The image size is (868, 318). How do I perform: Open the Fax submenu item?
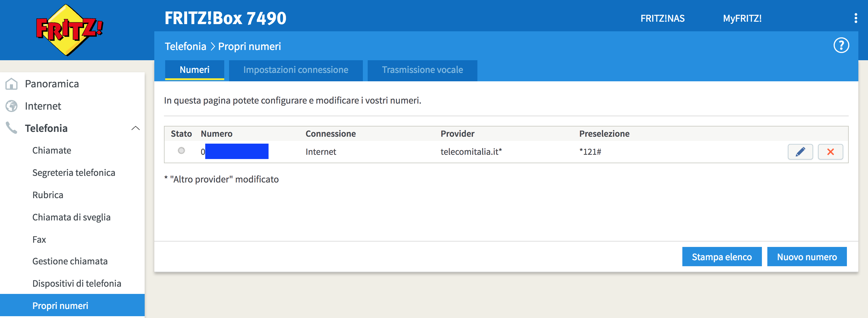[39, 239]
